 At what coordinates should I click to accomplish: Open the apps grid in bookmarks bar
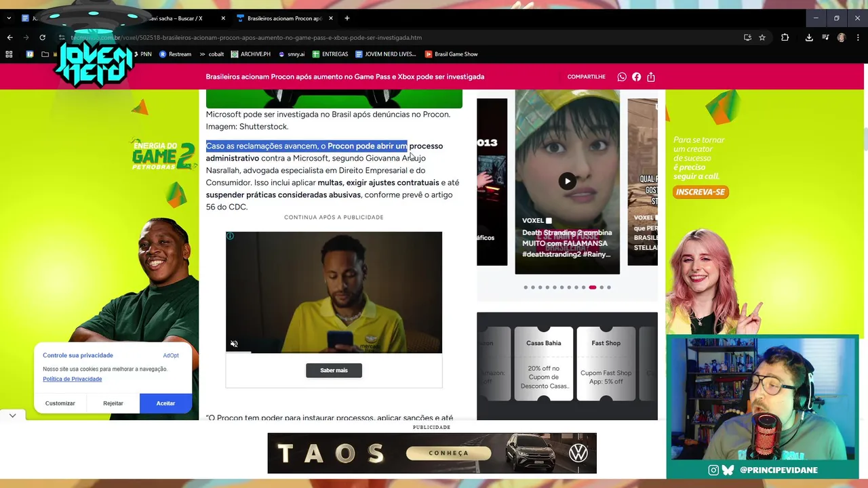pos(9,54)
